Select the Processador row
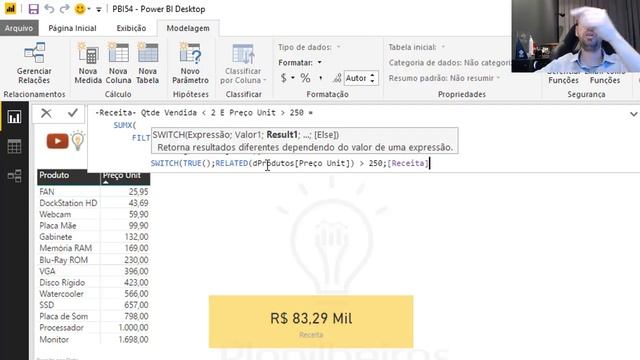Image resolution: width=640 pixels, height=360 pixels. (93, 328)
